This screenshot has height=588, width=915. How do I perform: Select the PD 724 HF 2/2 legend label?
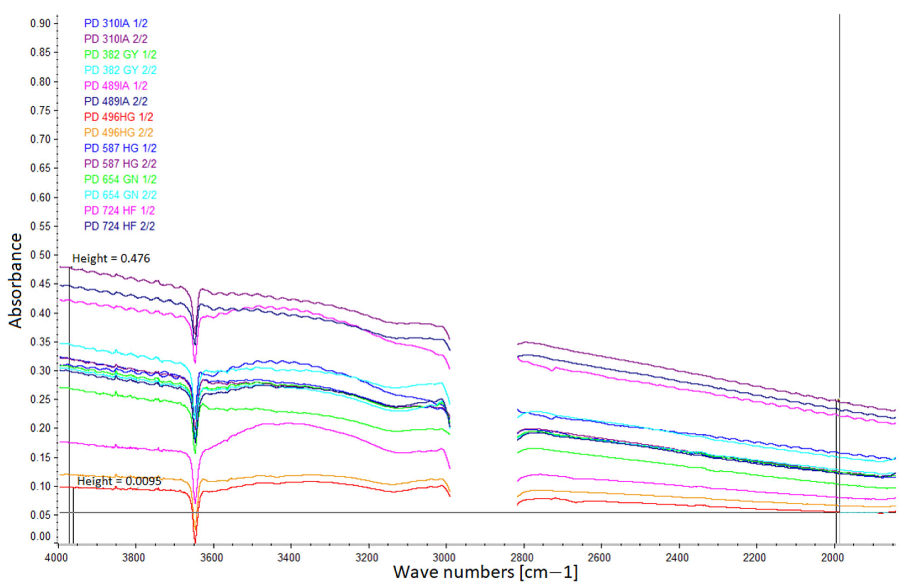(119, 226)
